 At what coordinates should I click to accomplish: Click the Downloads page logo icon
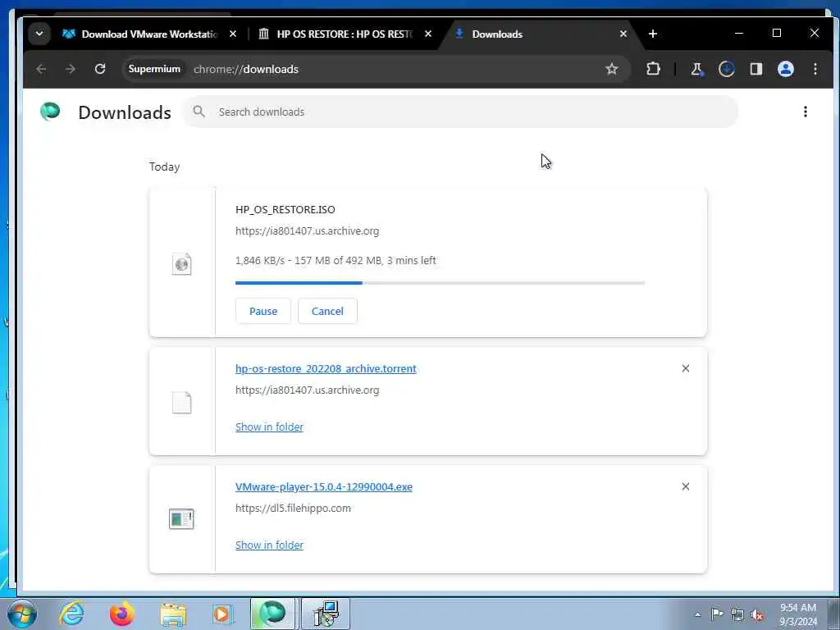50,112
